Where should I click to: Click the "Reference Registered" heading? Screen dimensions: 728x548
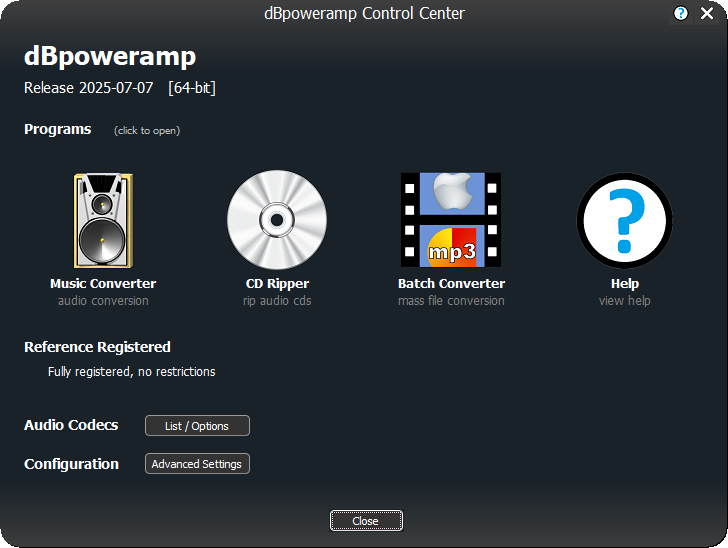pos(97,347)
